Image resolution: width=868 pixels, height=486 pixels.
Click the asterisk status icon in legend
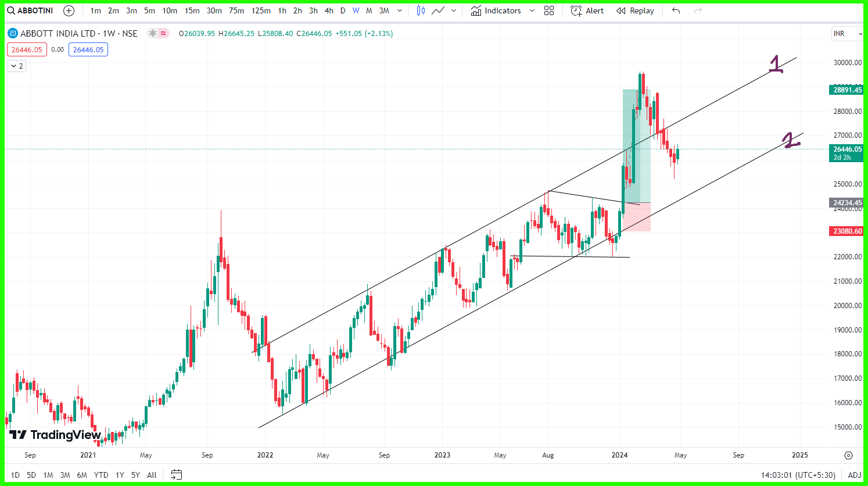(x=153, y=34)
